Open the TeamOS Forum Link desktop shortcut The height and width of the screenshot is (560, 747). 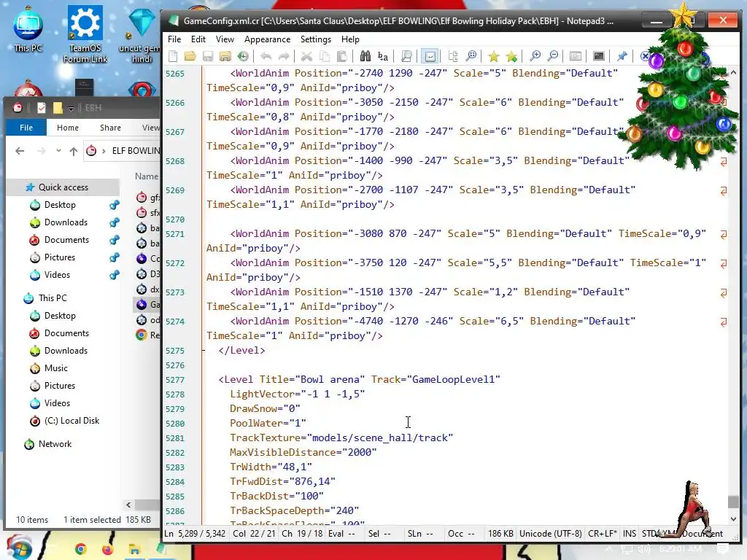coord(85,34)
